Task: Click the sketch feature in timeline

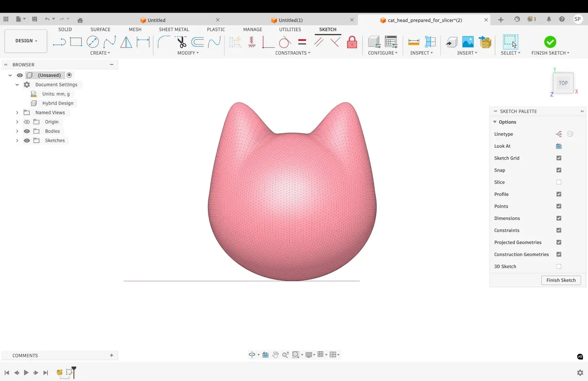Action: tap(69, 372)
